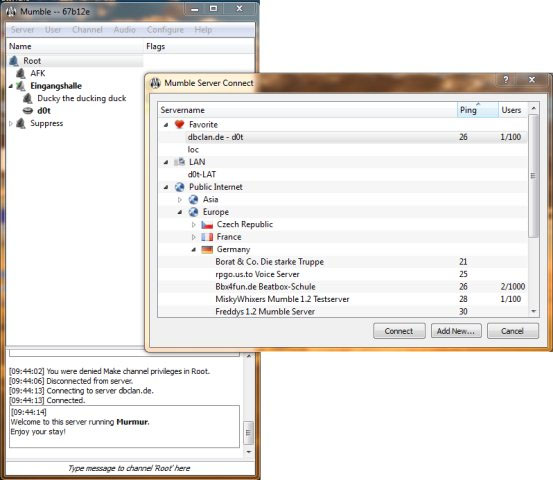Select MiskyWhixers Mumble 1.2 Testserver
553x480 pixels.
343,299
